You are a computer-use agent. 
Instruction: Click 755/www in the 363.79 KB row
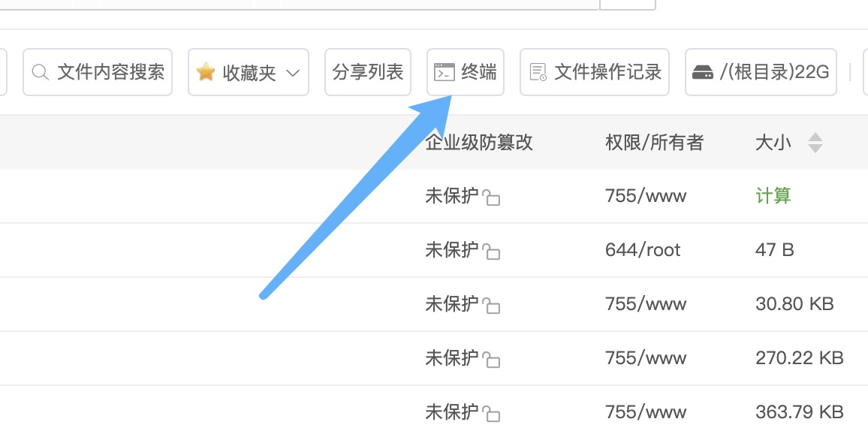pyautogui.click(x=646, y=412)
